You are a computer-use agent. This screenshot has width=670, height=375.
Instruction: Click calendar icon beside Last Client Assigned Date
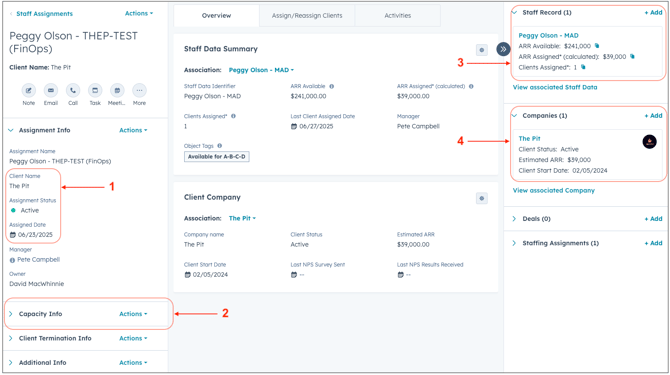[294, 126]
